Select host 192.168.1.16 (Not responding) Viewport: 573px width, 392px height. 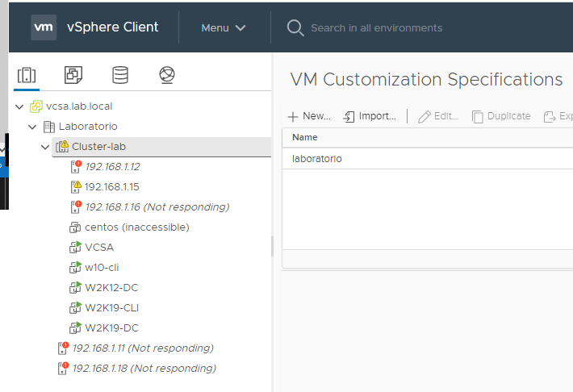pyautogui.click(x=157, y=206)
